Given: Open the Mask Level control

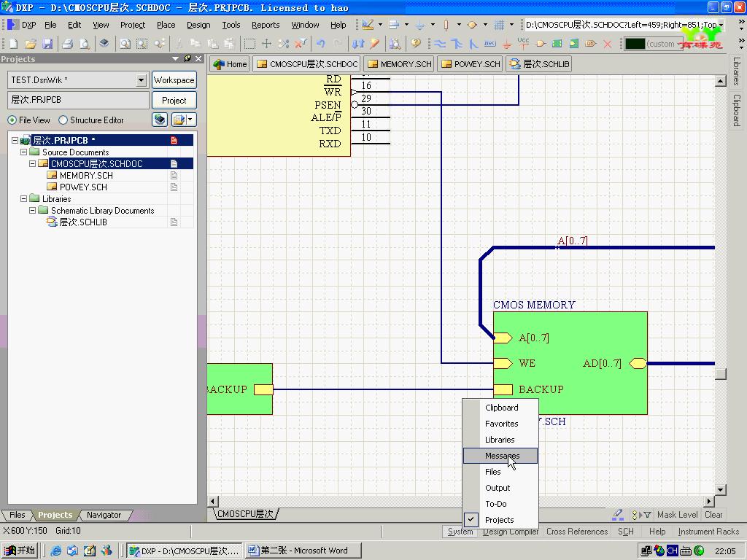Looking at the screenshot, I should [677, 514].
